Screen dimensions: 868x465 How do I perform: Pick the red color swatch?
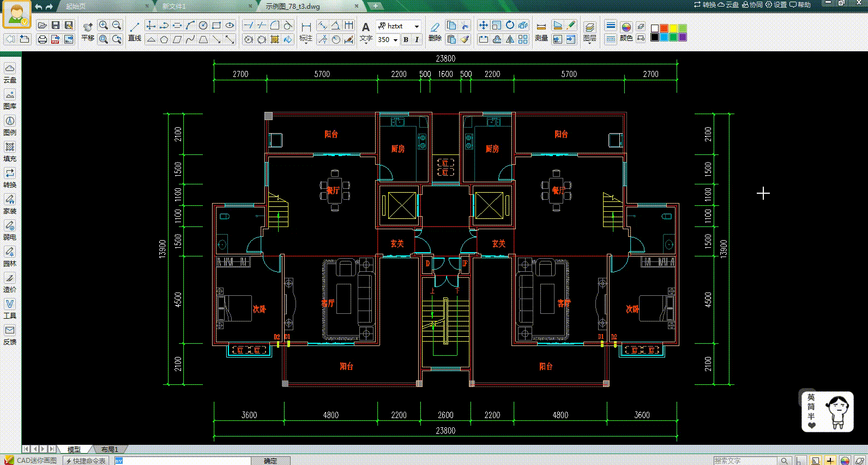[x=664, y=28]
